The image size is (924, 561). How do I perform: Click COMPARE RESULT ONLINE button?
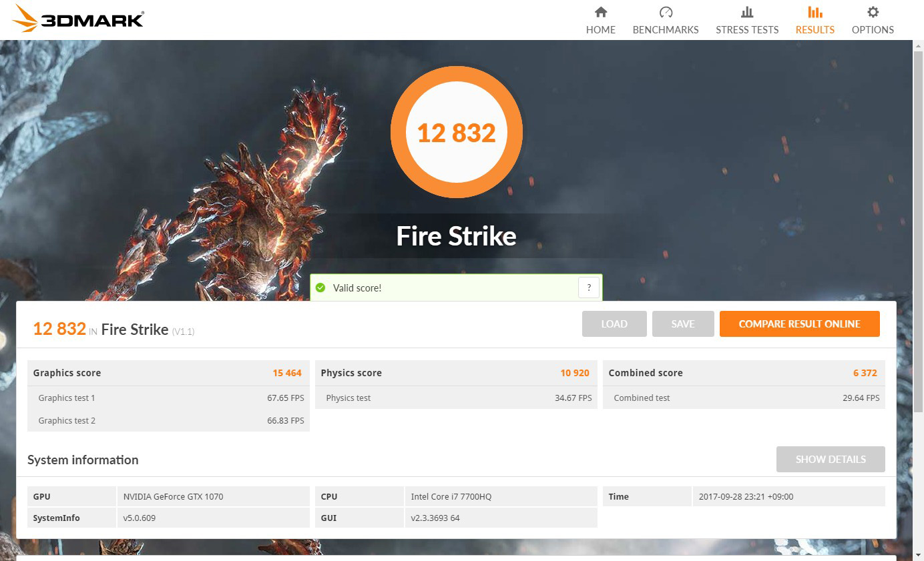(799, 324)
